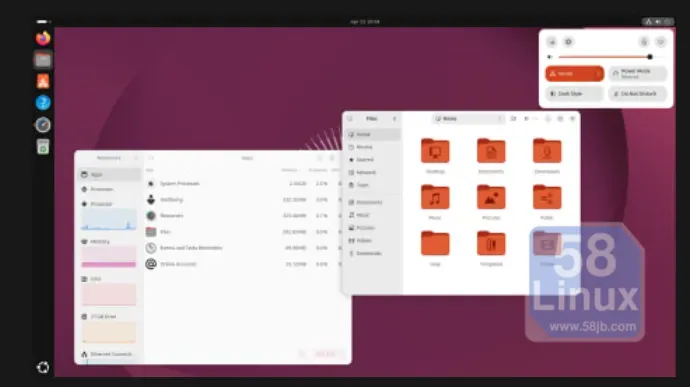The width and height of the screenshot is (690, 387).
Task: Select the System Processes row
Action: click(243, 184)
